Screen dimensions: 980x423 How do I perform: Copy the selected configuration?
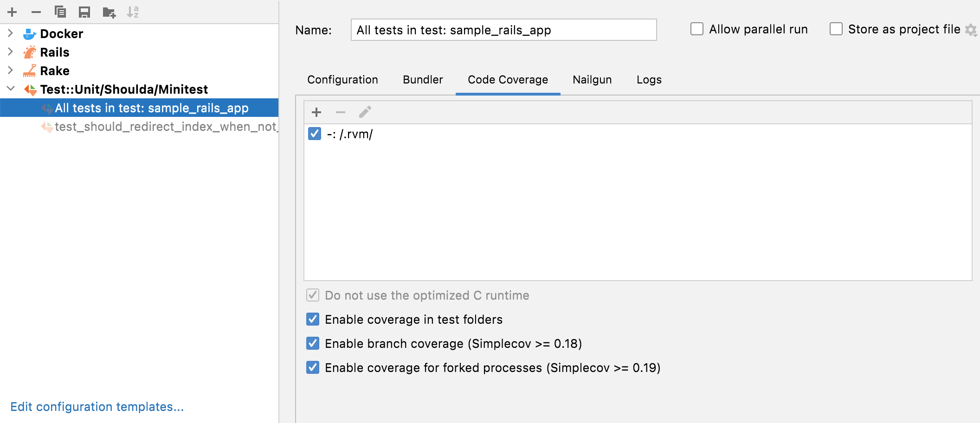click(59, 12)
